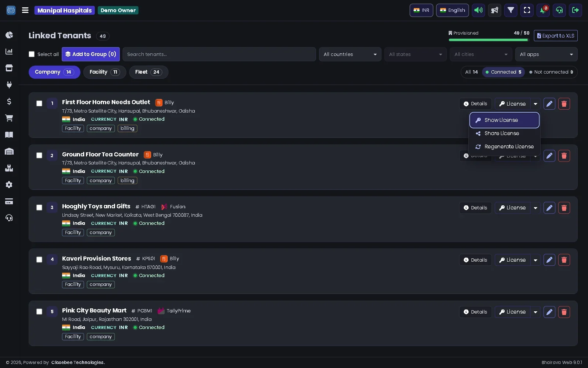Switch to the Facility tab
Viewport: 588px width, 368px height.
pos(105,72)
